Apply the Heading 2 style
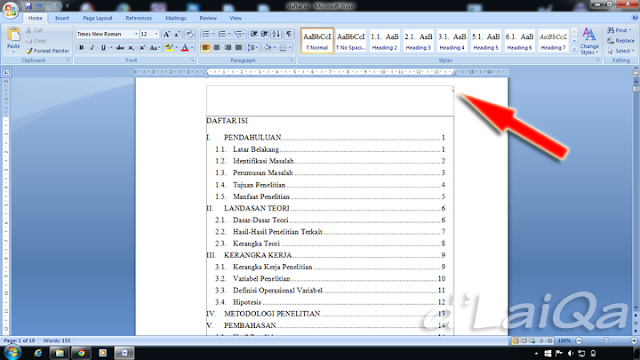The width and height of the screenshot is (640, 360). pos(384,40)
